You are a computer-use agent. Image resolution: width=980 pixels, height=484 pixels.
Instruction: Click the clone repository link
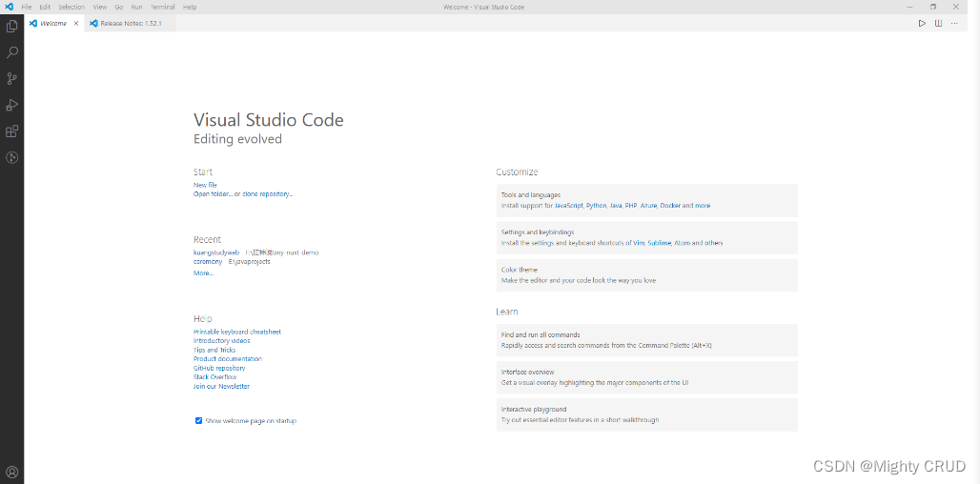[x=268, y=194]
